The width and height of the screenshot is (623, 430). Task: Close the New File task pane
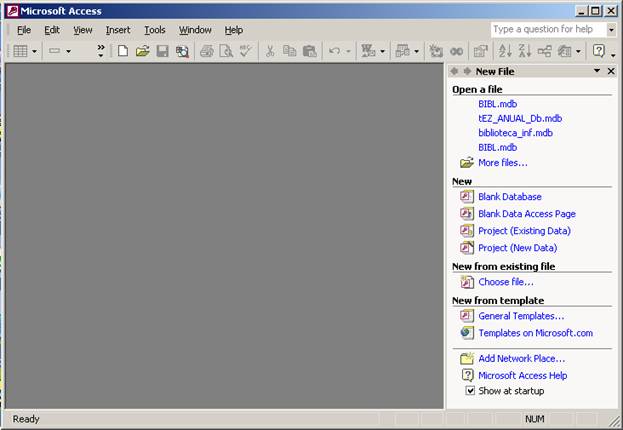click(x=611, y=71)
